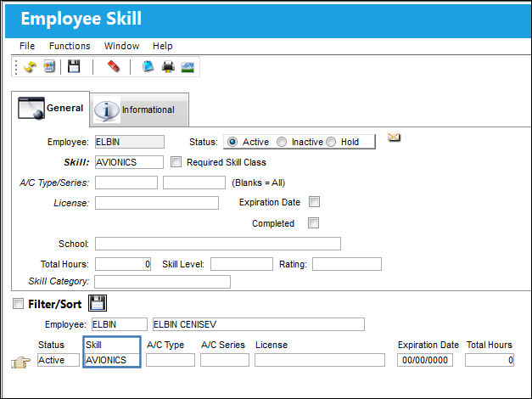
Task: Click the Skill Level field
Action: pos(242,264)
